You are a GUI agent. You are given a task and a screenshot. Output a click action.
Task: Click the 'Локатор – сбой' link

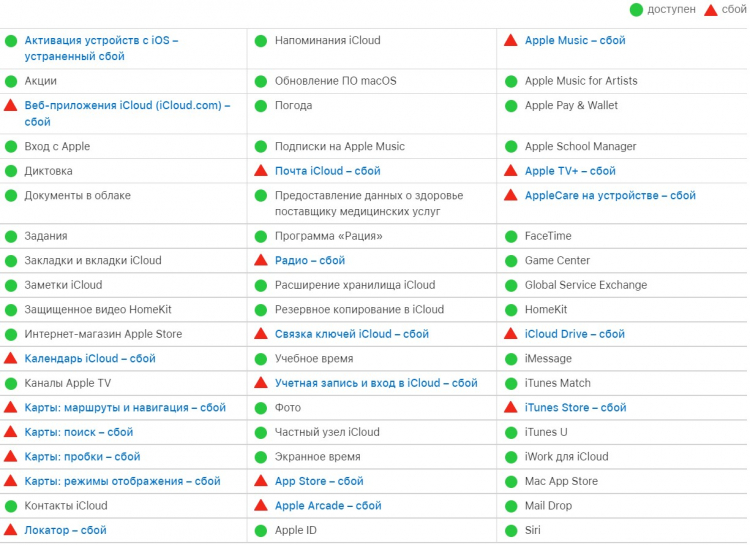(66, 530)
